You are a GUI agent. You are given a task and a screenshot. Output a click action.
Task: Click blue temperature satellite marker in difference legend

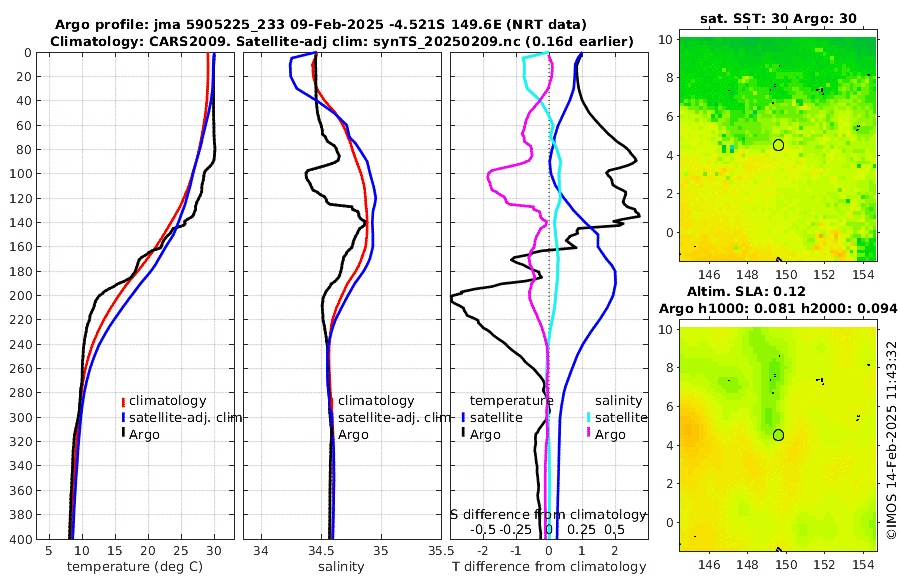click(x=463, y=417)
